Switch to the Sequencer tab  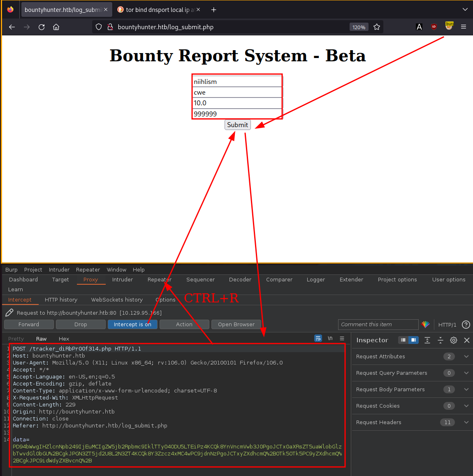201,280
